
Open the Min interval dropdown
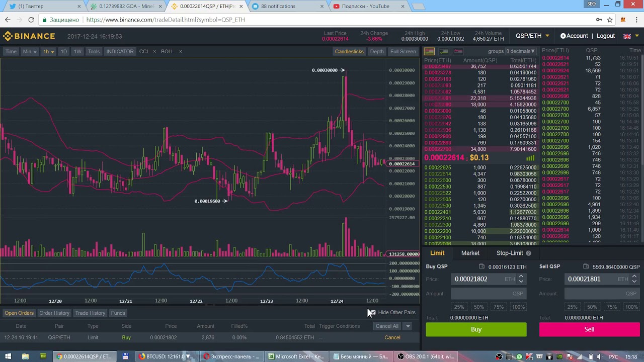(29, 51)
